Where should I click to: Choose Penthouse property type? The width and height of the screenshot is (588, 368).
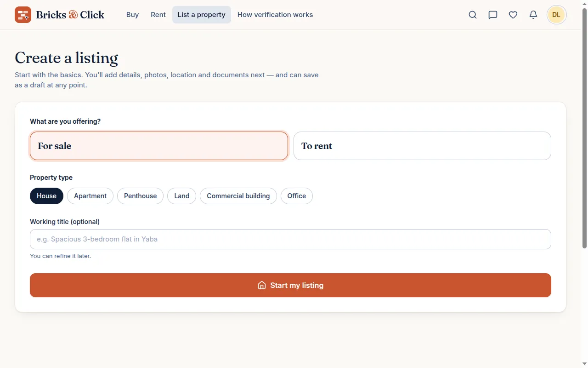coord(140,196)
